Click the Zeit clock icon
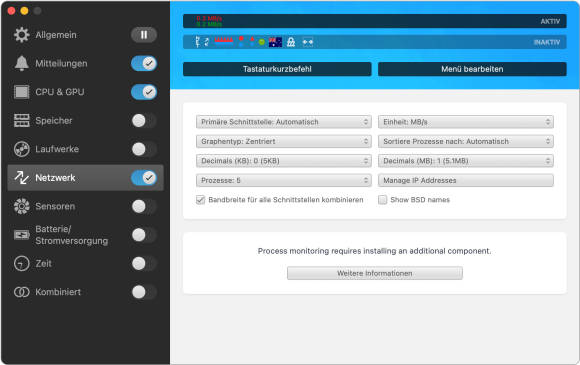 click(x=21, y=264)
